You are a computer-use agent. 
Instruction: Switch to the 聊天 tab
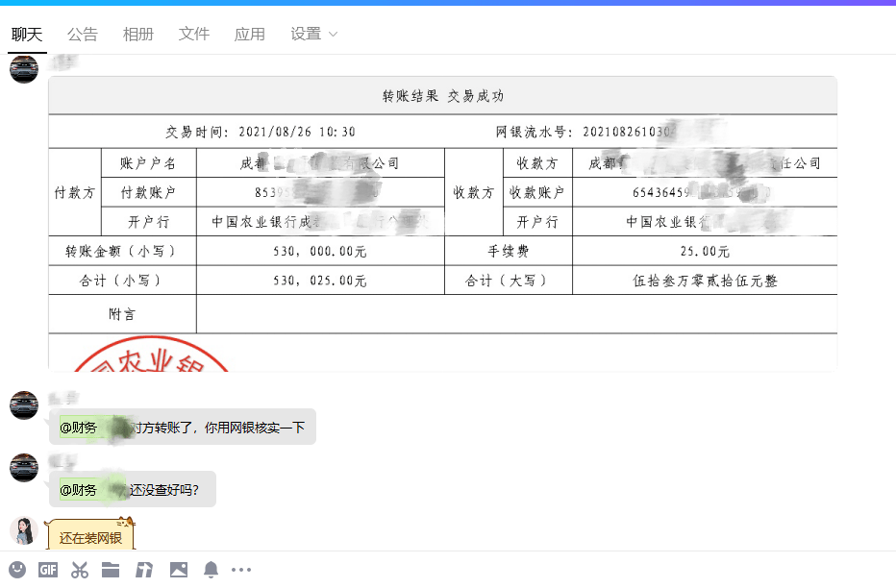click(27, 35)
